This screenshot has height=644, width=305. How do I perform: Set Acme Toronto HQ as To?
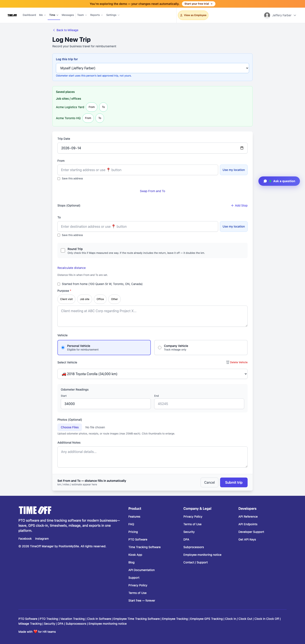[100, 118]
